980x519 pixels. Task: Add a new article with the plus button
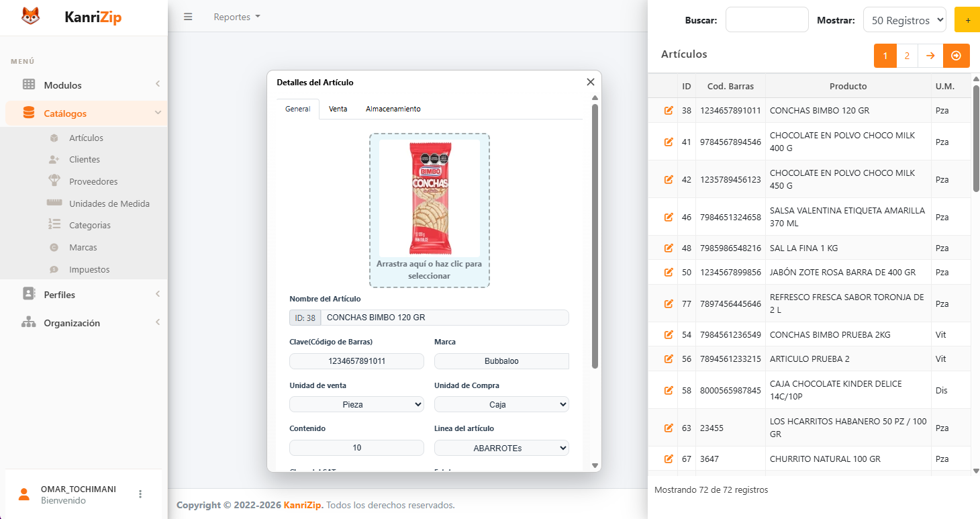click(967, 19)
